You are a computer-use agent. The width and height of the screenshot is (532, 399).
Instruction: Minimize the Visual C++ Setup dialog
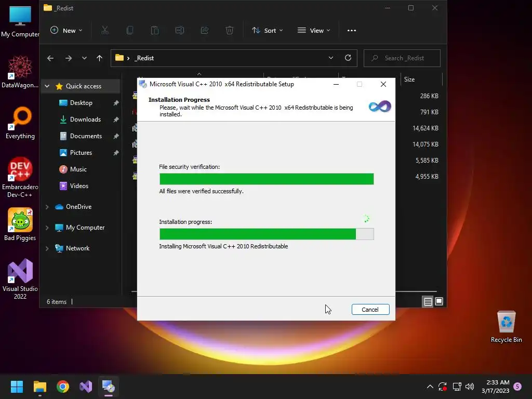tap(336, 84)
